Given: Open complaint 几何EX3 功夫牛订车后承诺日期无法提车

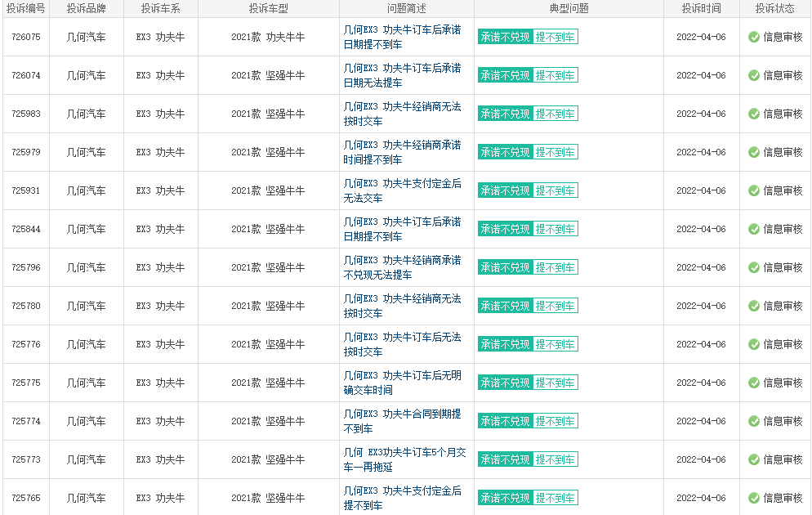Looking at the screenshot, I should pyautogui.click(x=403, y=75).
